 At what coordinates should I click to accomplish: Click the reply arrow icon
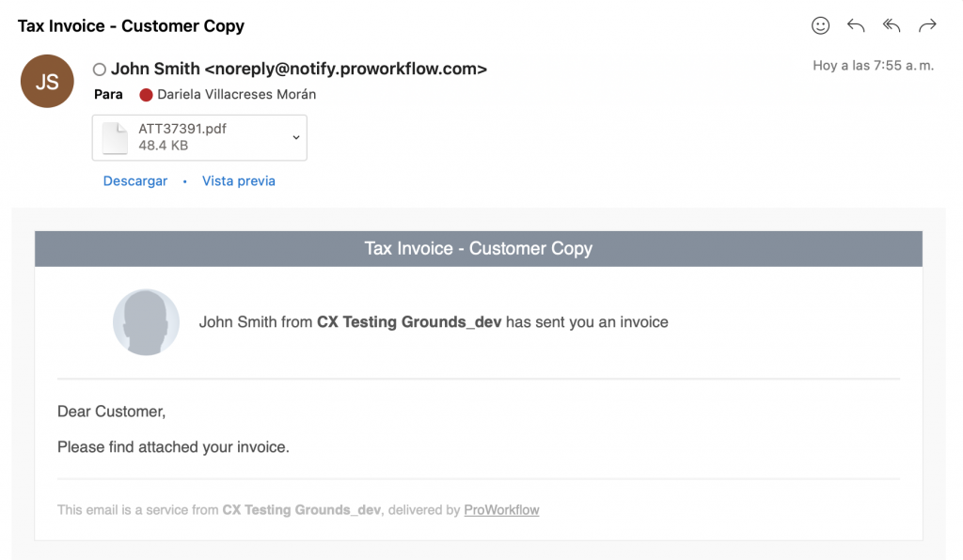[856, 25]
